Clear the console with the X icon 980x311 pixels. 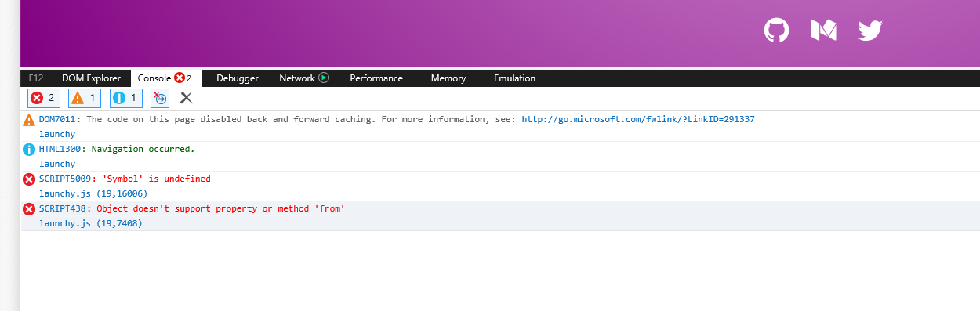click(x=186, y=98)
